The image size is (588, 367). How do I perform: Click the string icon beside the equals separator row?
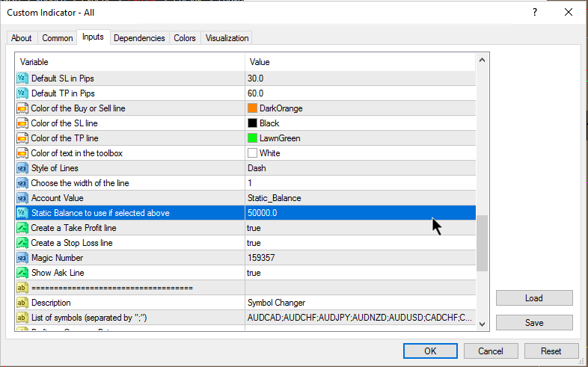tap(22, 288)
